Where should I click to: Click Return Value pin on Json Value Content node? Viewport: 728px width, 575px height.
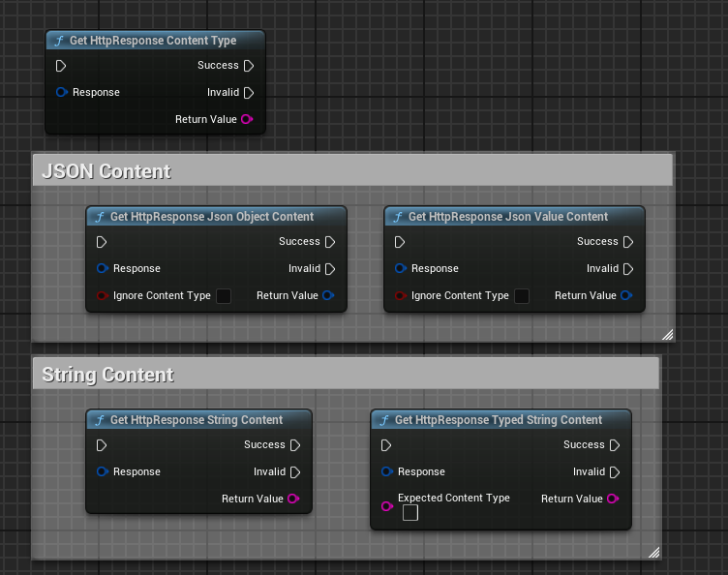(626, 296)
